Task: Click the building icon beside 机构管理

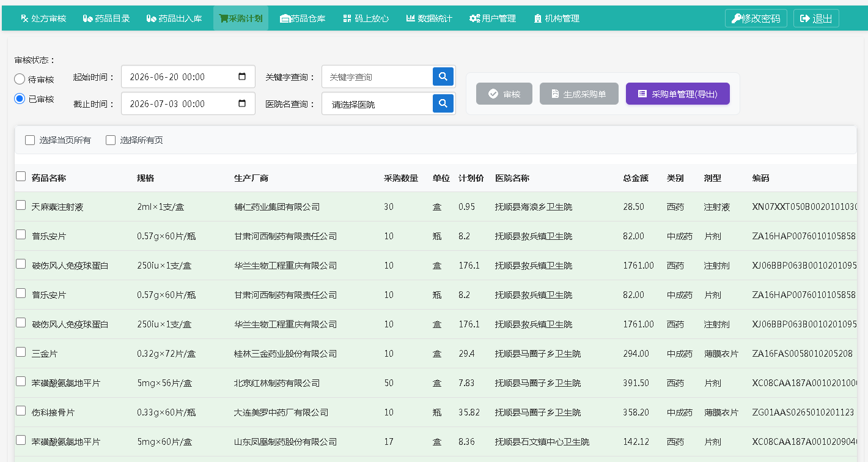Action: 538,18
